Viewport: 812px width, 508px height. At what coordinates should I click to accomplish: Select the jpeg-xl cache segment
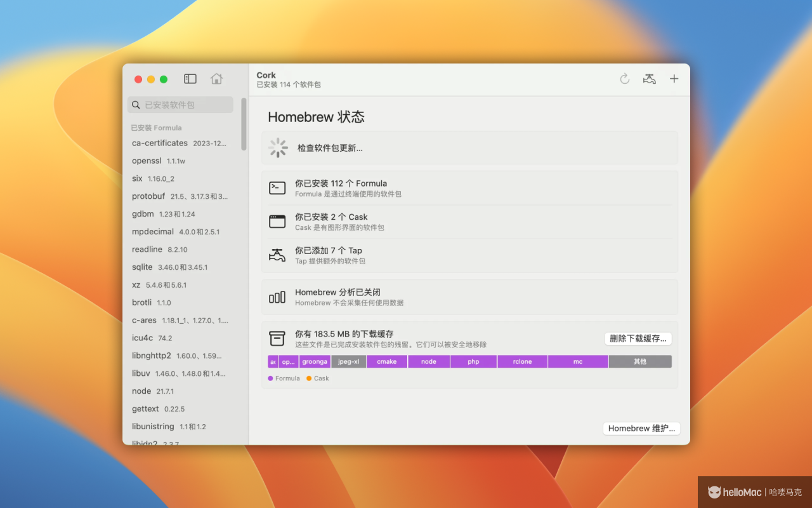pos(349,361)
